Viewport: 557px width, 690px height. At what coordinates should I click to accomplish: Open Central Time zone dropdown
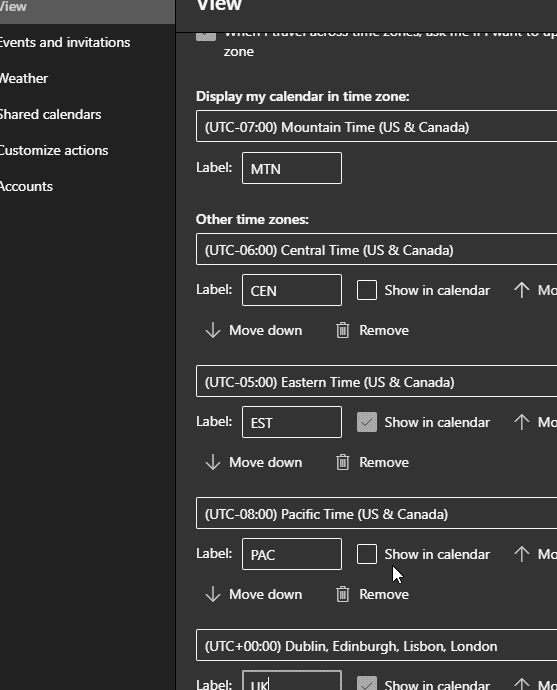[x=376, y=250]
